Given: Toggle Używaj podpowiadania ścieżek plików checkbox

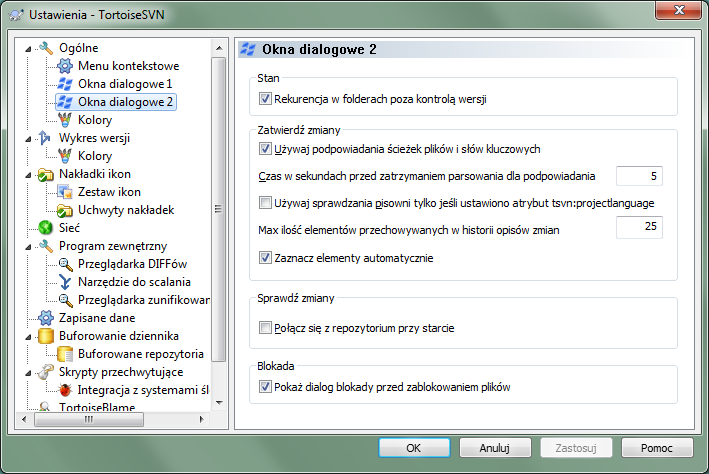Looking at the screenshot, I should click(265, 149).
